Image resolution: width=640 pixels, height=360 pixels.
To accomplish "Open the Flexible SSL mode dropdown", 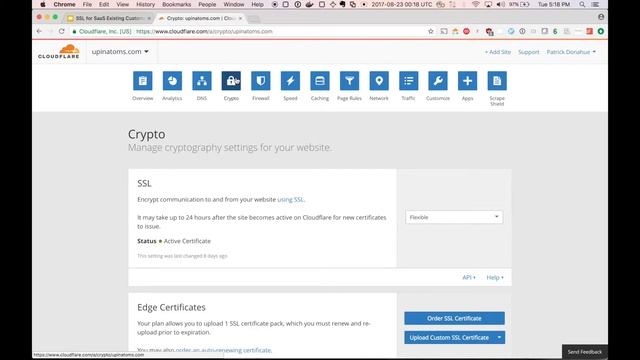I will (x=454, y=217).
